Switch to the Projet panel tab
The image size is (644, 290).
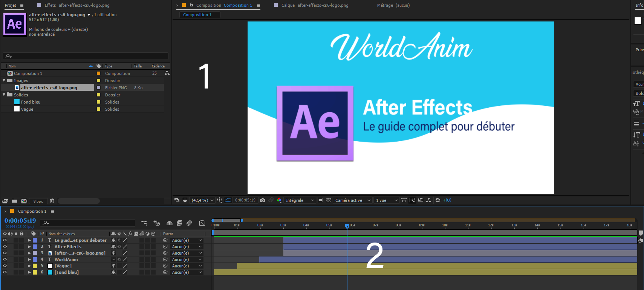coord(11,5)
